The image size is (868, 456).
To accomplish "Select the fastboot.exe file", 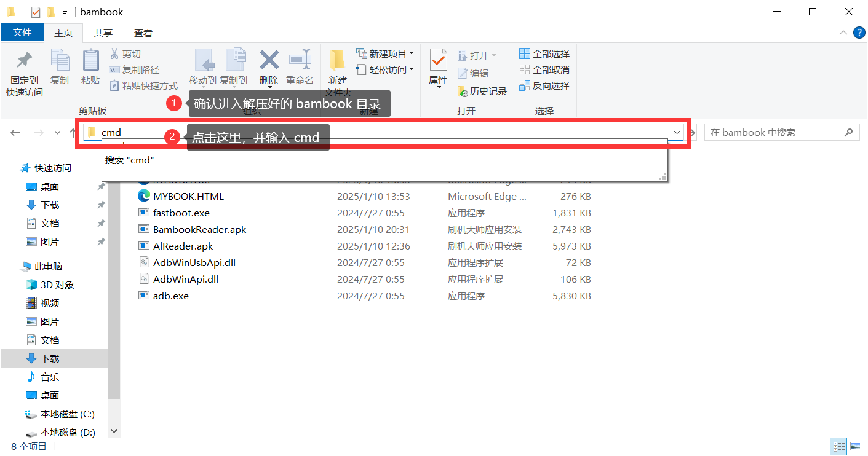I will (x=181, y=213).
